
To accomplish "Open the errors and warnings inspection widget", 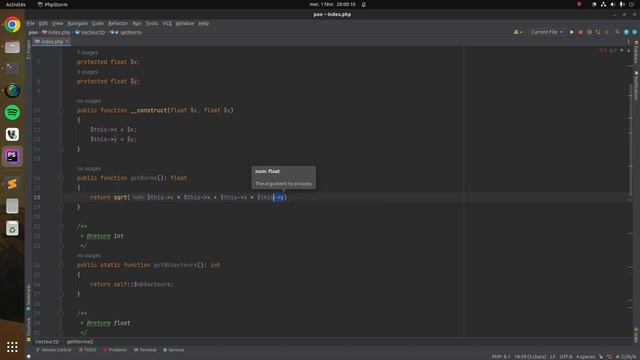I will coord(608,51).
